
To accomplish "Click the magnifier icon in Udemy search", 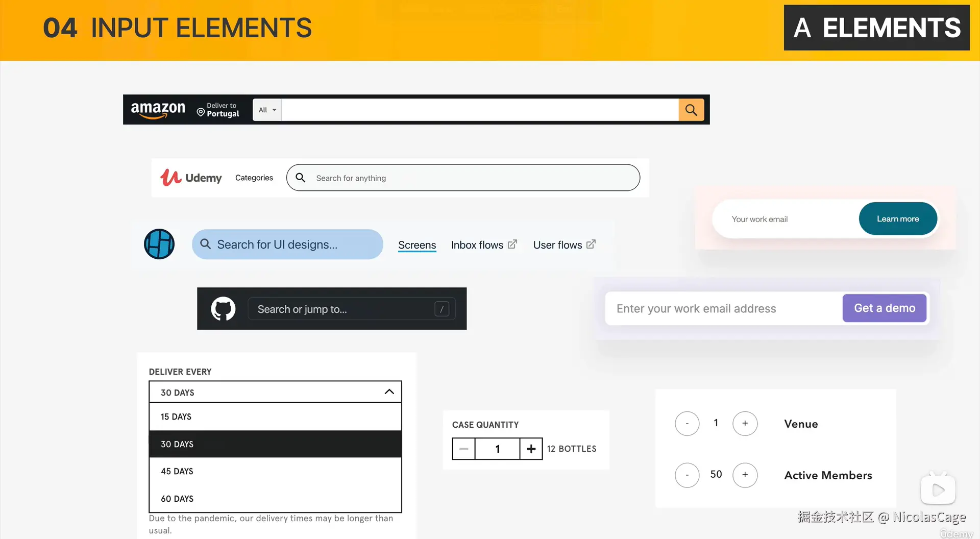I will point(301,178).
